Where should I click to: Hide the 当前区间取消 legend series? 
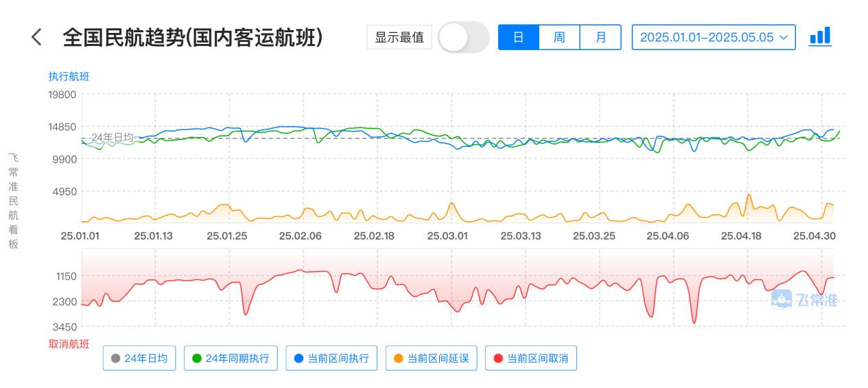(531, 358)
